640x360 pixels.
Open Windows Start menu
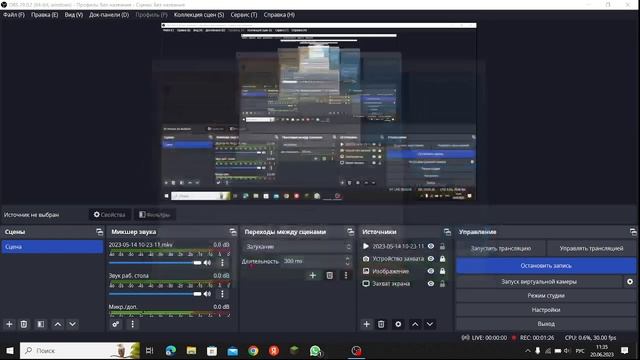[x=10, y=351]
